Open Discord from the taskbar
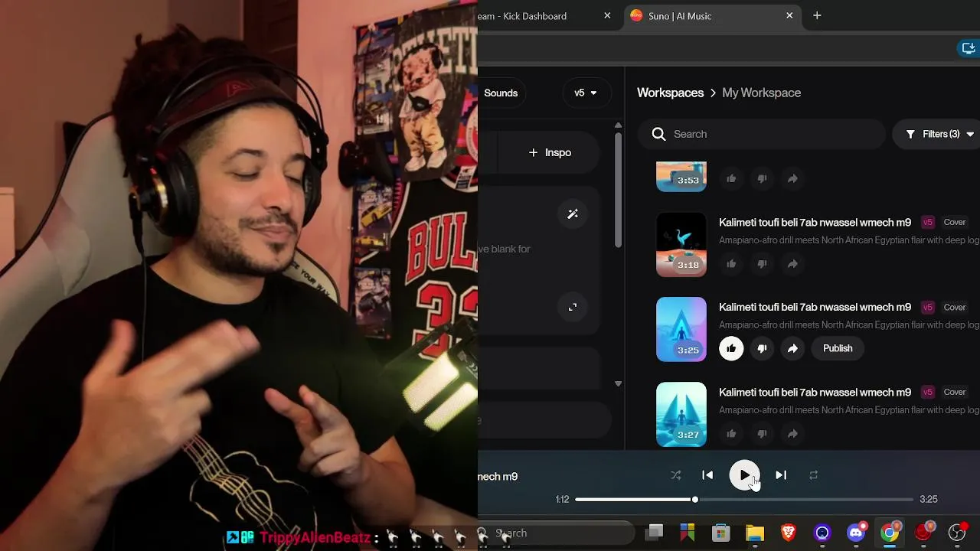Screen dimensions: 980x551 tap(856, 533)
